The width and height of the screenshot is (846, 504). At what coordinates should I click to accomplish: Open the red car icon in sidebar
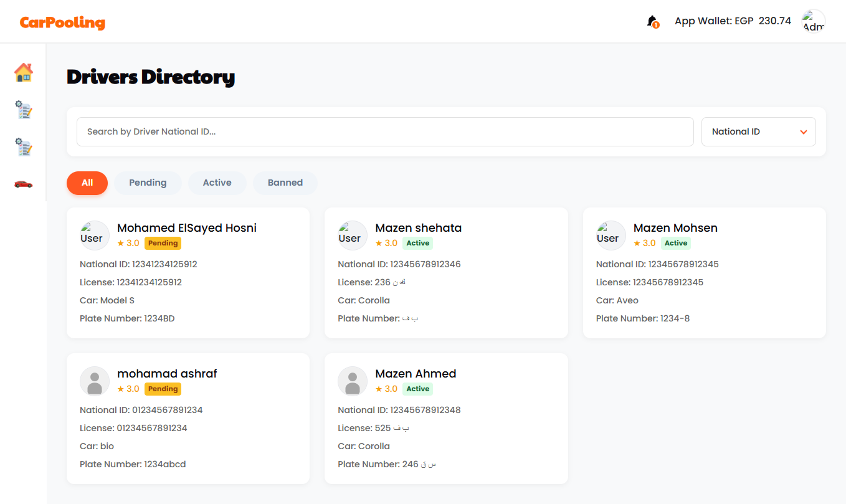pyautogui.click(x=23, y=184)
